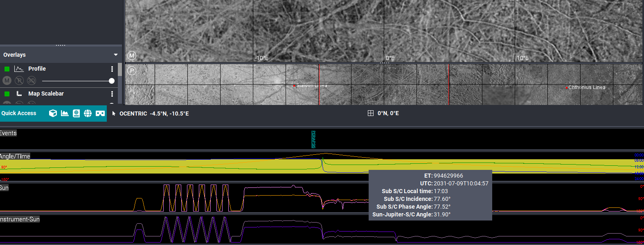The height and width of the screenshot is (245, 644).
Task: Click the UTC time value in tooltip
Action: (x=461, y=183)
